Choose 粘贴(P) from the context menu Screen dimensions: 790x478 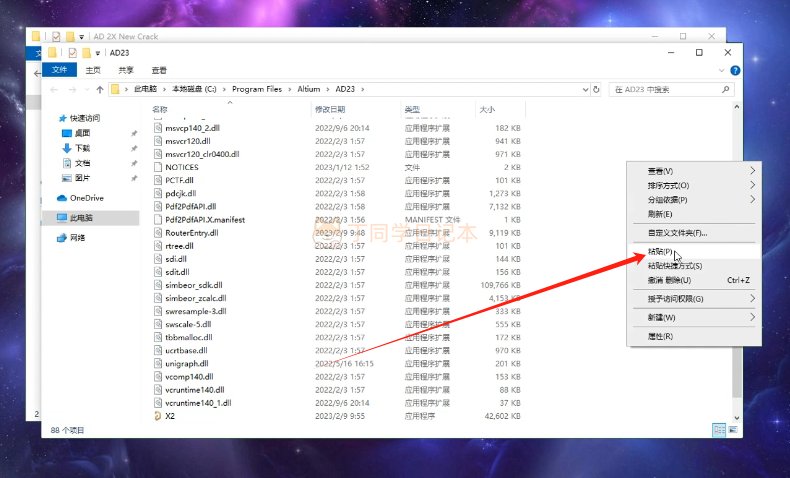661,253
